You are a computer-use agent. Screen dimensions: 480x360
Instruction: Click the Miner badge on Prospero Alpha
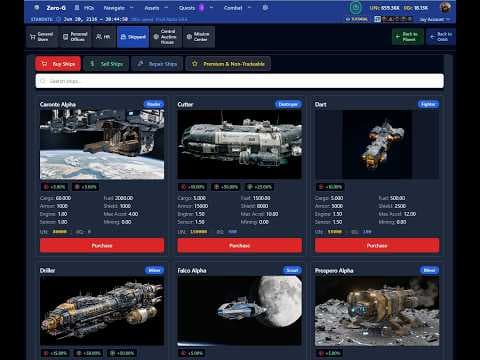point(429,270)
